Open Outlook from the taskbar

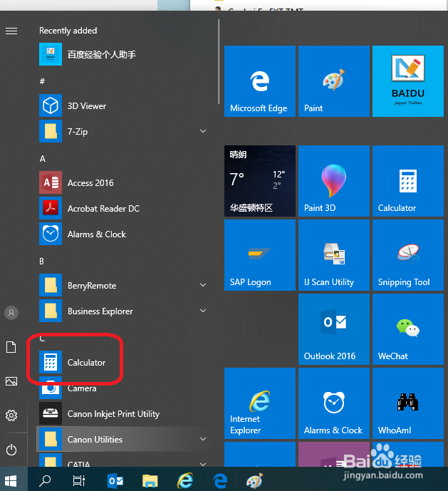tap(115, 480)
